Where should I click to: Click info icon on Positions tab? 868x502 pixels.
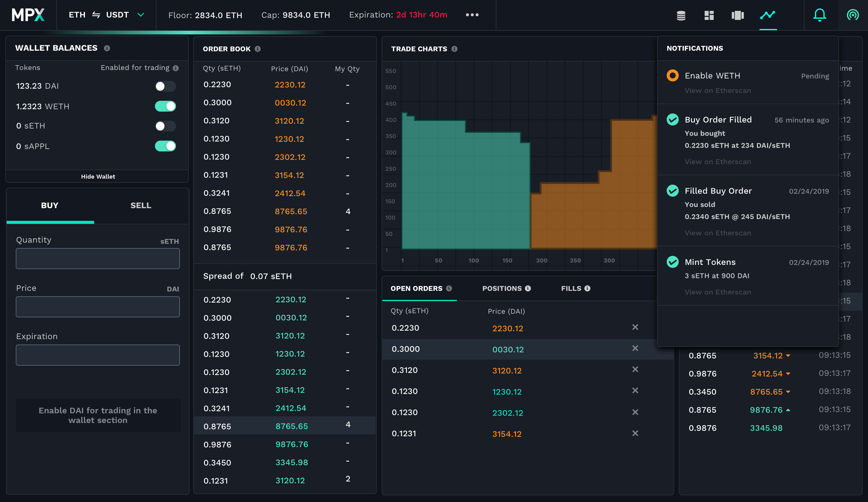pyautogui.click(x=528, y=288)
